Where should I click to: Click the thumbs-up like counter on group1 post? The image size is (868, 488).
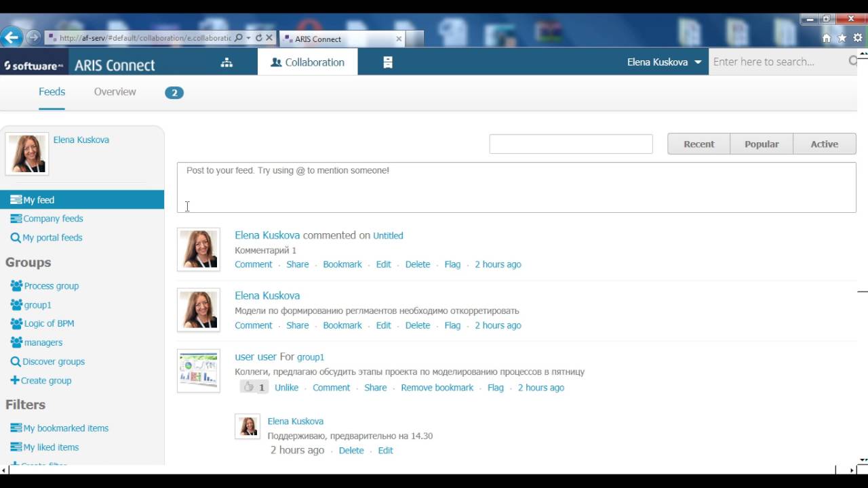coord(254,387)
